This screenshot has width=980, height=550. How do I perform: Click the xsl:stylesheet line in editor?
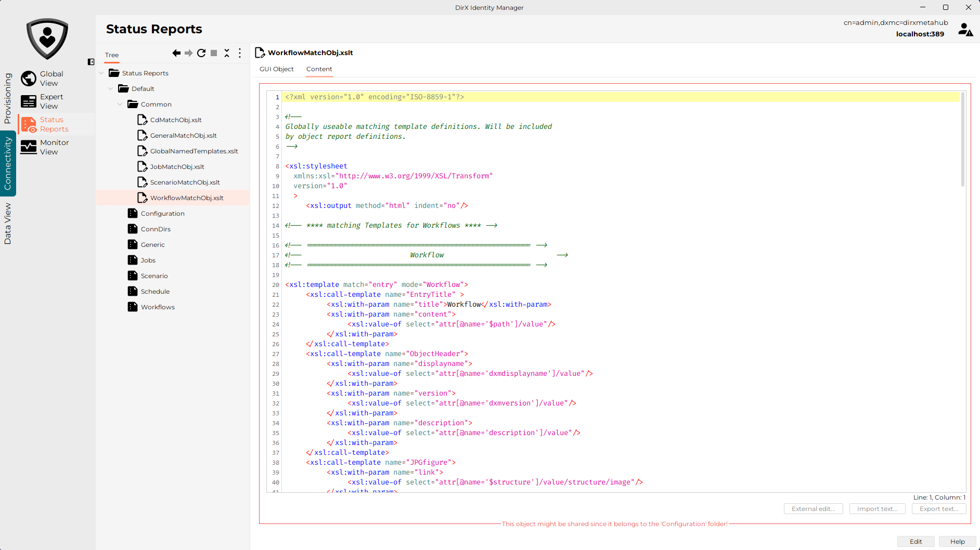click(316, 166)
